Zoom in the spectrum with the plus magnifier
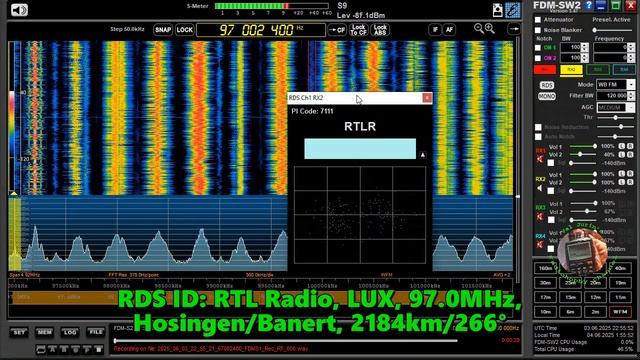This screenshot has height=360, width=640. pyautogui.click(x=490, y=28)
